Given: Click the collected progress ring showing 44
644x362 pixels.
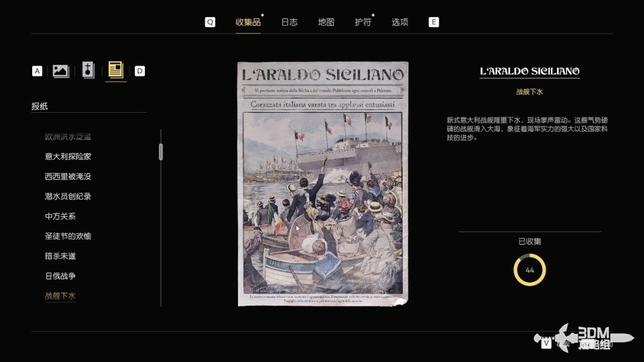Looking at the screenshot, I should (x=530, y=270).
